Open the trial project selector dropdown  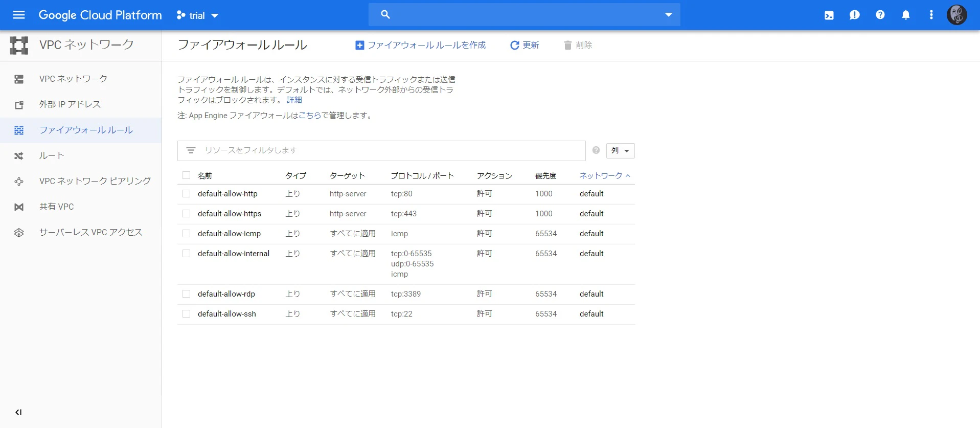click(197, 15)
